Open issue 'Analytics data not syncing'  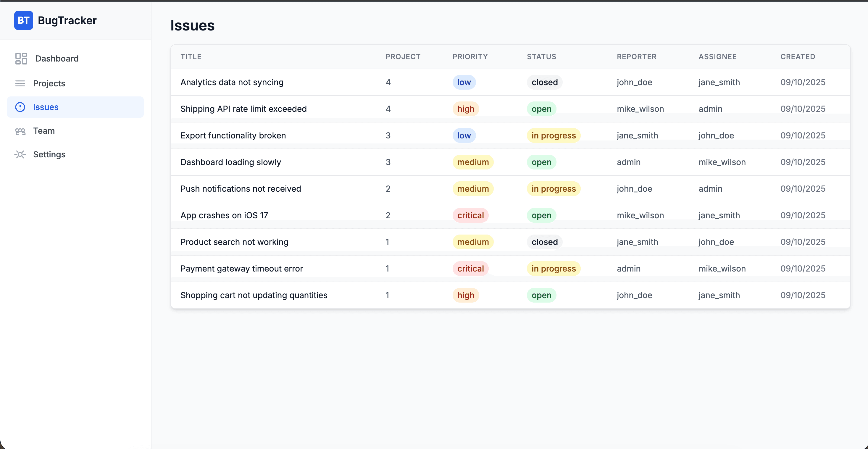[232, 82]
